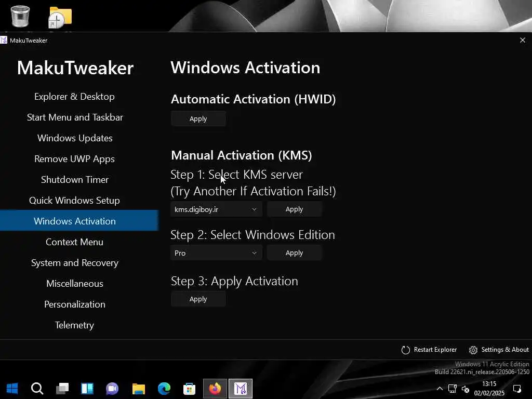Screen dimensions: 532x399
Task: Open the notification center icon
Action: 517,389
